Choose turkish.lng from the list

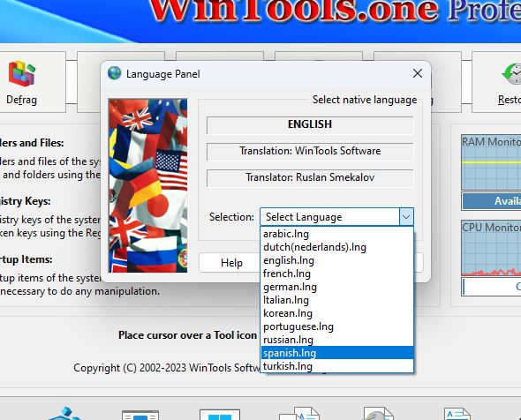coord(337,366)
